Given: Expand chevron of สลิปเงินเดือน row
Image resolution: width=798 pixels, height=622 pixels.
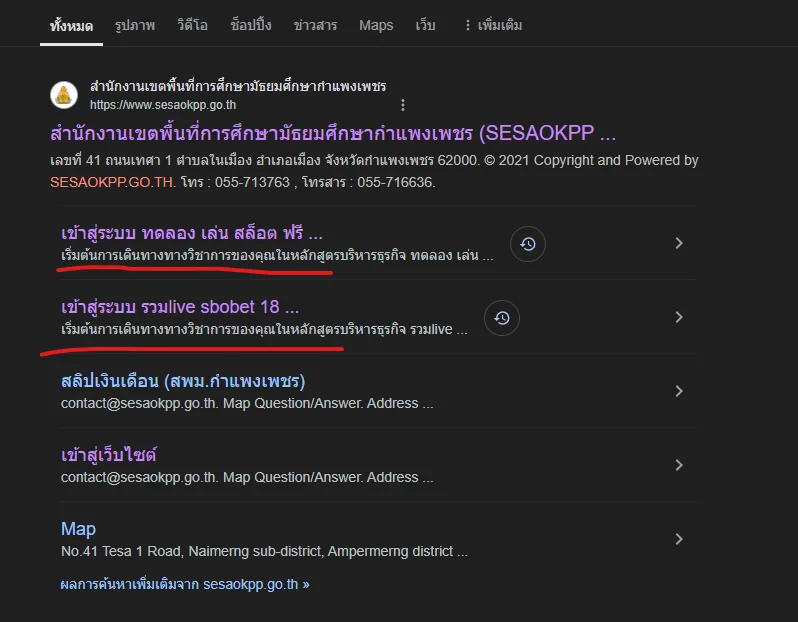Looking at the screenshot, I should tap(679, 391).
